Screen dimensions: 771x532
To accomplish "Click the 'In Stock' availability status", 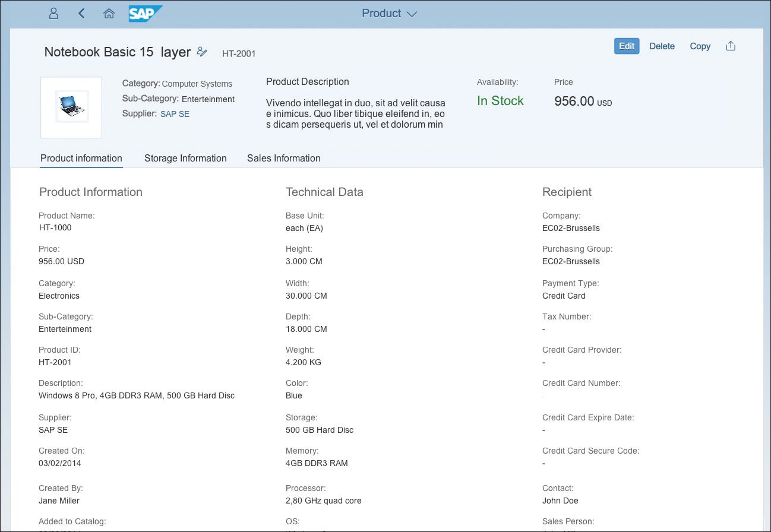I will coord(500,101).
